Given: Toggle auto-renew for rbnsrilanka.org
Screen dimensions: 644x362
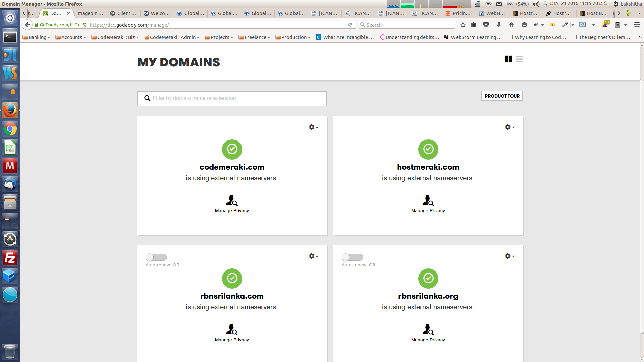Looking at the screenshot, I should pos(353,257).
